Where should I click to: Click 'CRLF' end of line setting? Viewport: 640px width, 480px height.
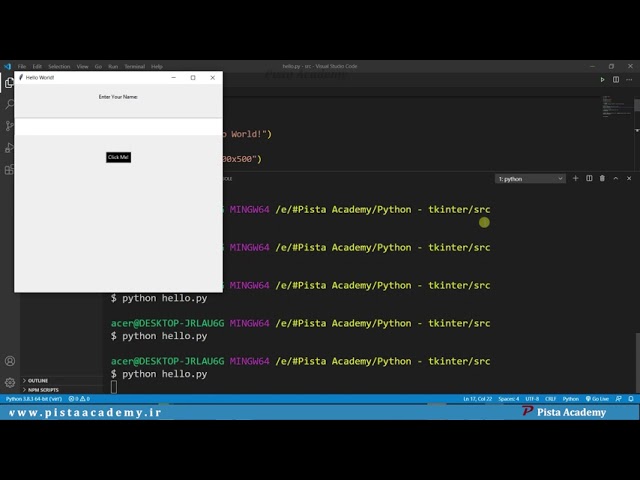551,399
